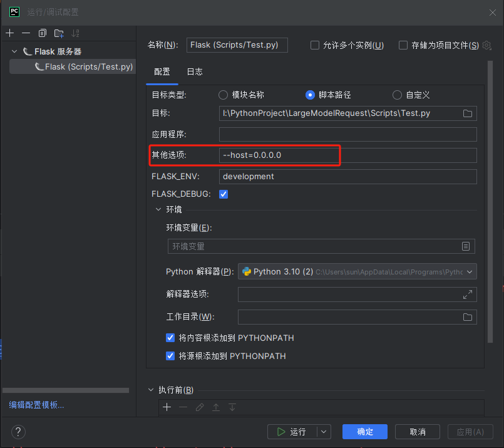Enable allow multiple instances checkbox
This screenshot has width=504, height=448.
[315, 45]
